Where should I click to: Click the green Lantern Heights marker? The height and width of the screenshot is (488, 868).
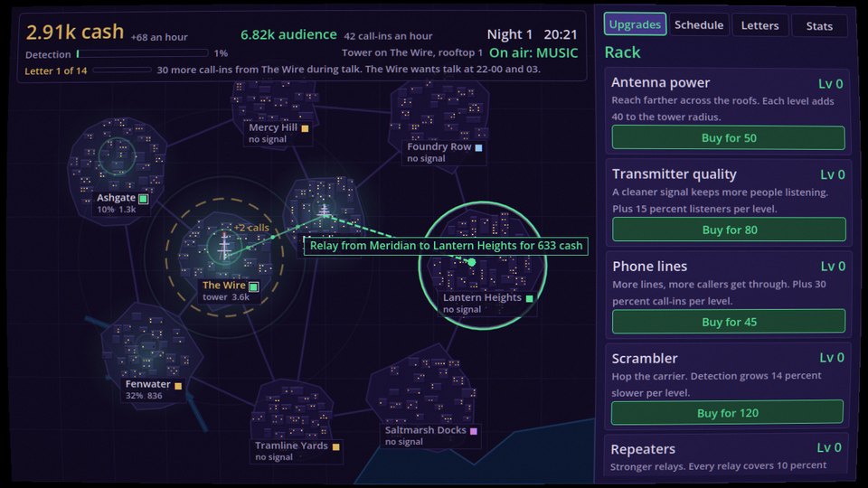pyautogui.click(x=529, y=298)
